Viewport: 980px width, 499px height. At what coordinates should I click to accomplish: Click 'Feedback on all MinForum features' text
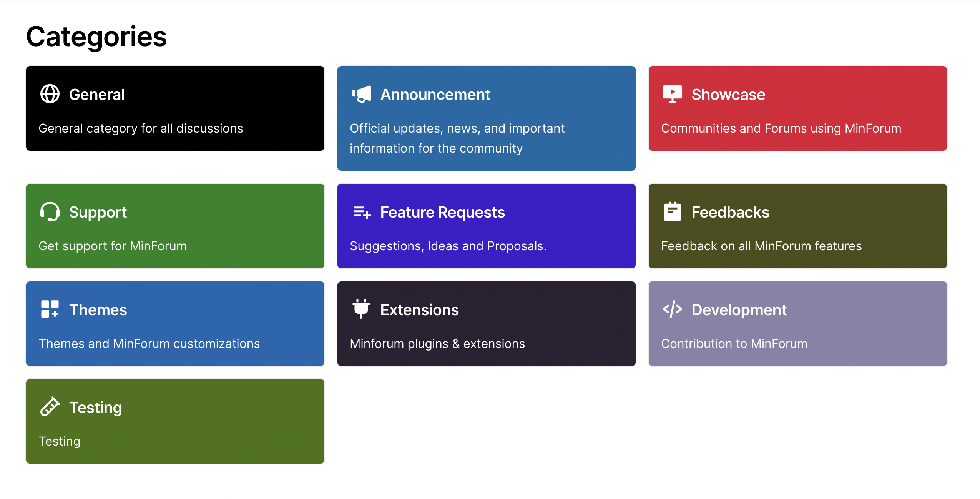(761, 246)
